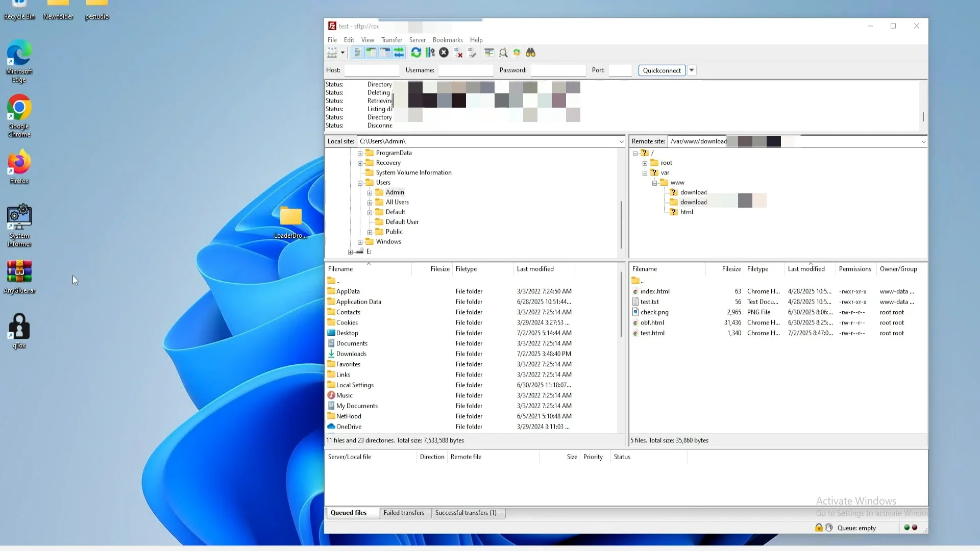Screen dimensions: 980x551
Task: Click the binoculars file search icon
Action: click(x=530, y=53)
